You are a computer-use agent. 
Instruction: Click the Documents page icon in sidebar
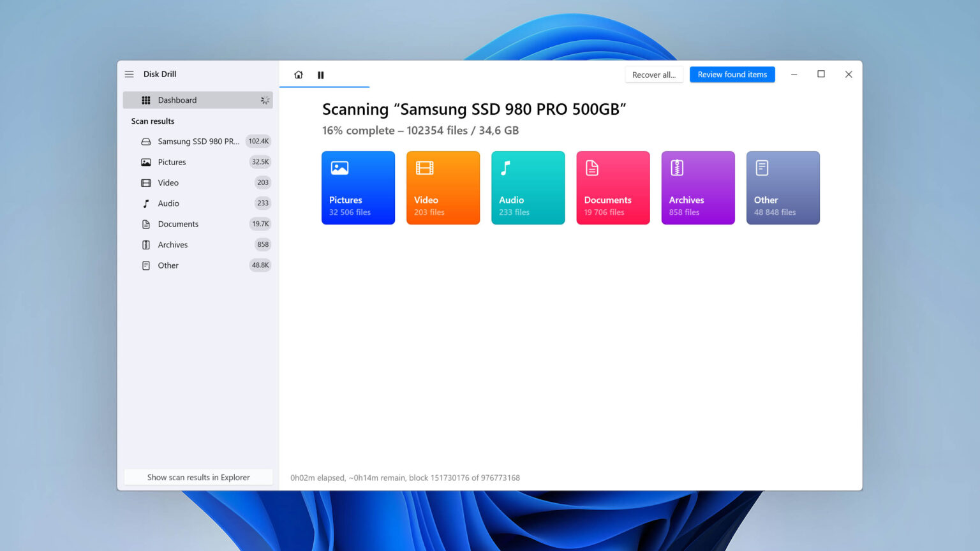coord(146,224)
